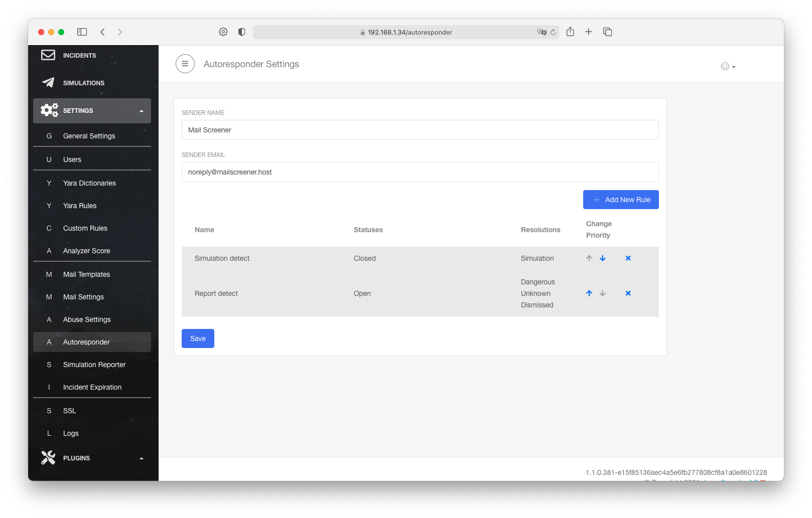The width and height of the screenshot is (812, 518).
Task: Click the Sender Name input field
Action: (420, 130)
